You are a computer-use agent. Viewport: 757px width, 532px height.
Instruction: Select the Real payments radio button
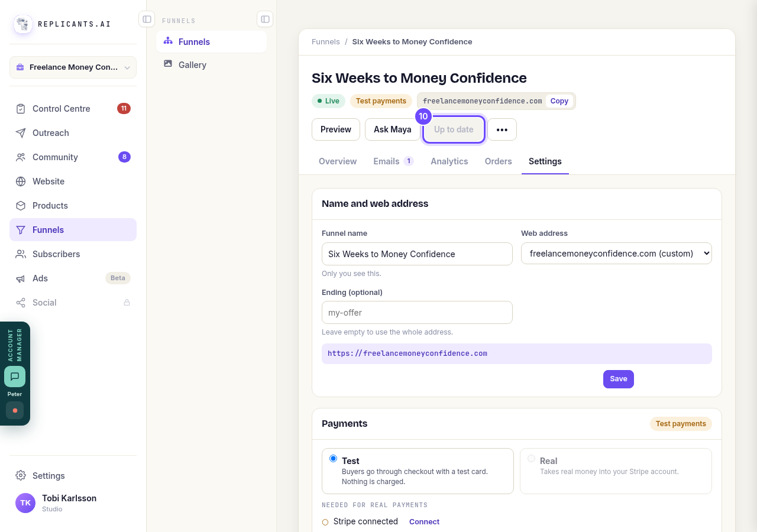(x=532, y=459)
